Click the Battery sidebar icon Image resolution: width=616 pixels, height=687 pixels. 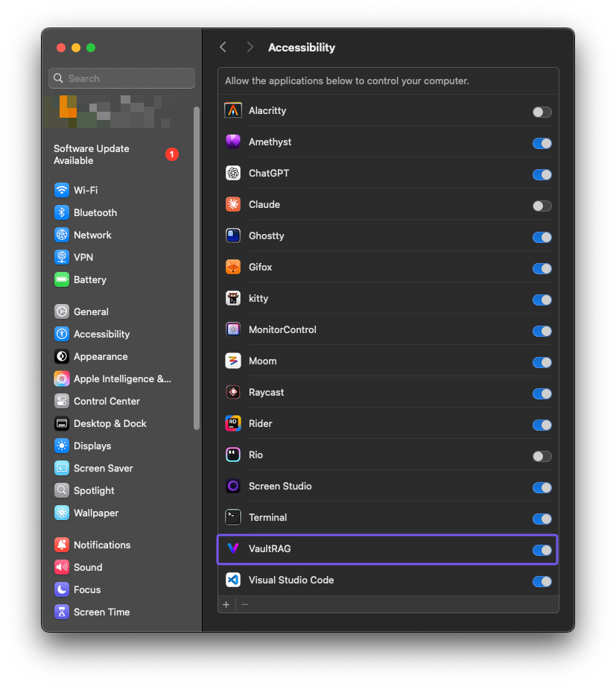(62, 279)
